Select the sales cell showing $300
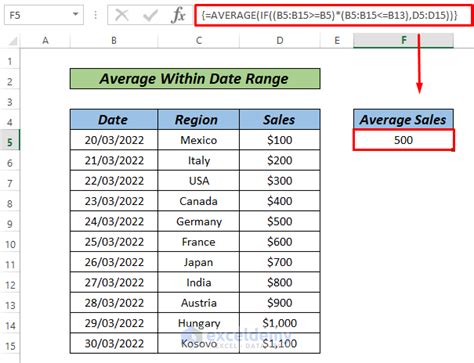Viewport: 474px width, 363px height. pos(280,181)
